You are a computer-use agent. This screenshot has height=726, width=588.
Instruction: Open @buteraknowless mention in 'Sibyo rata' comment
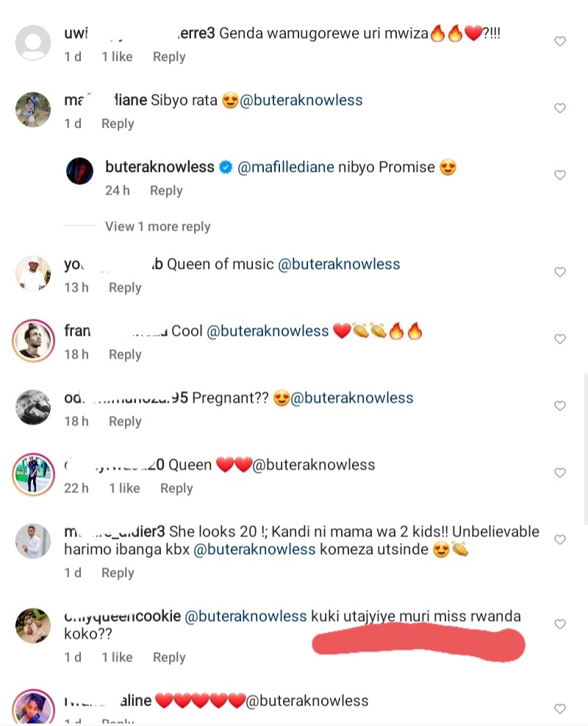coord(301,100)
